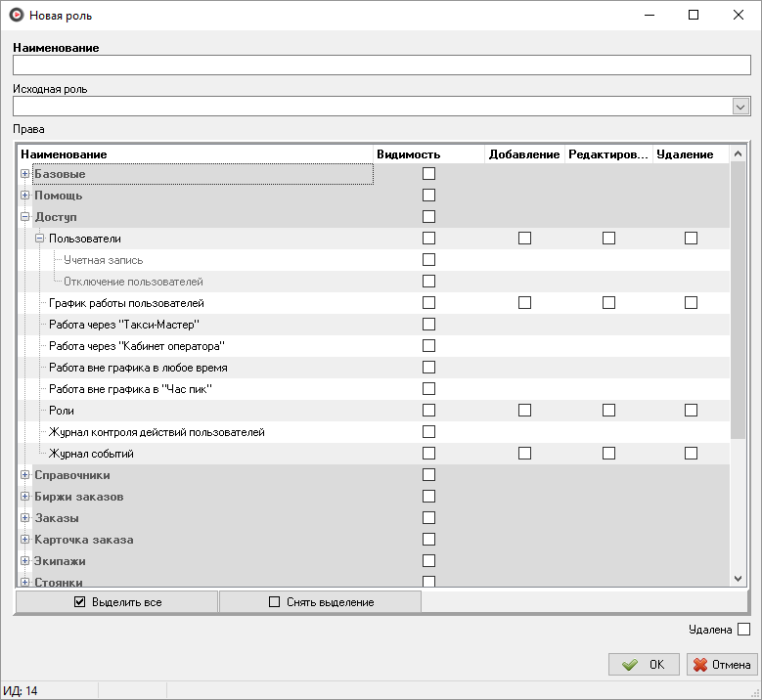Collapse the Доступ tree node
Image resolution: width=762 pixels, height=700 pixels.
point(25,217)
